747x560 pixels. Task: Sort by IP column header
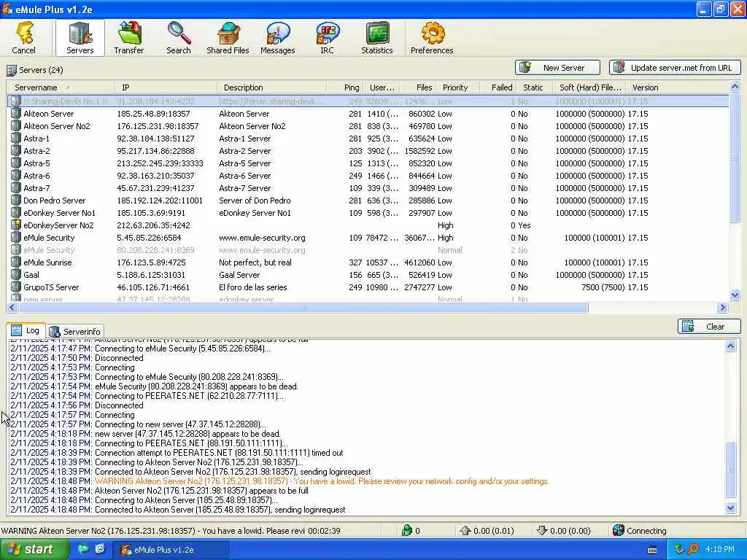(166, 87)
